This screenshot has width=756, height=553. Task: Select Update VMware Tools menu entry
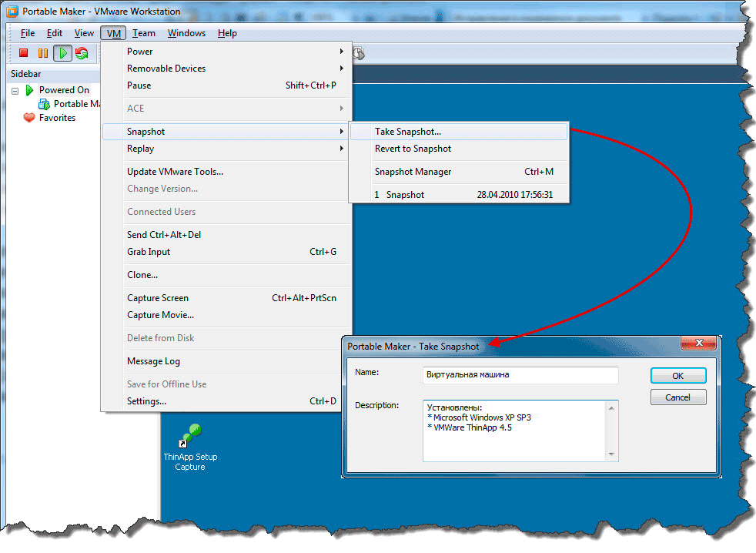pos(227,172)
